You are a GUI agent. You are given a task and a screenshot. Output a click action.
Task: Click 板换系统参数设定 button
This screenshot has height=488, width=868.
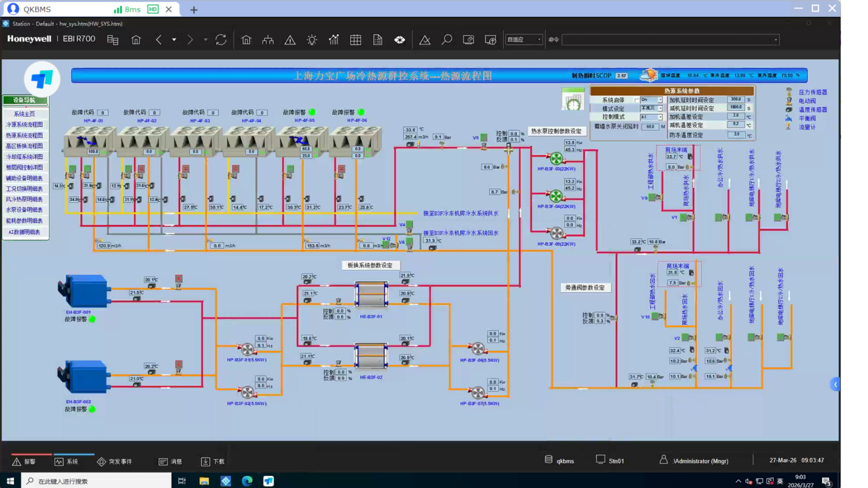[x=370, y=265]
